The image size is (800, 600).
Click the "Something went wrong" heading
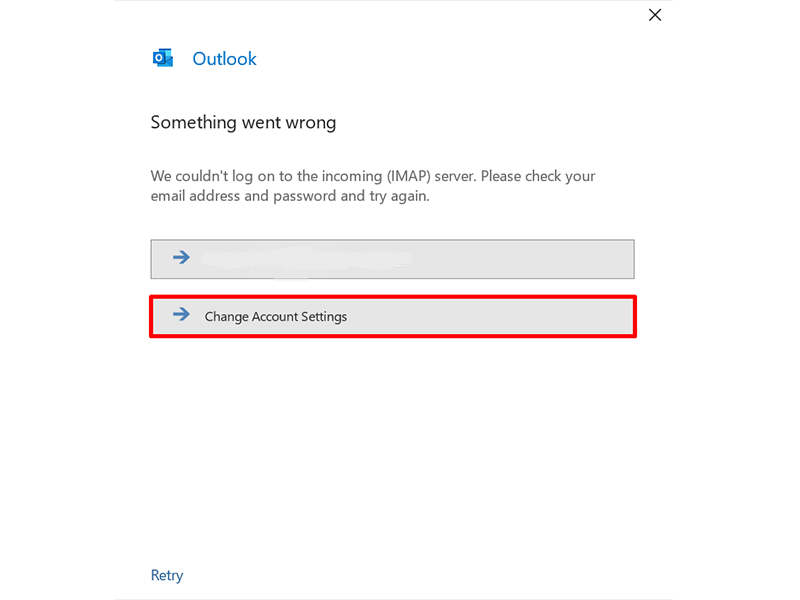(x=243, y=123)
